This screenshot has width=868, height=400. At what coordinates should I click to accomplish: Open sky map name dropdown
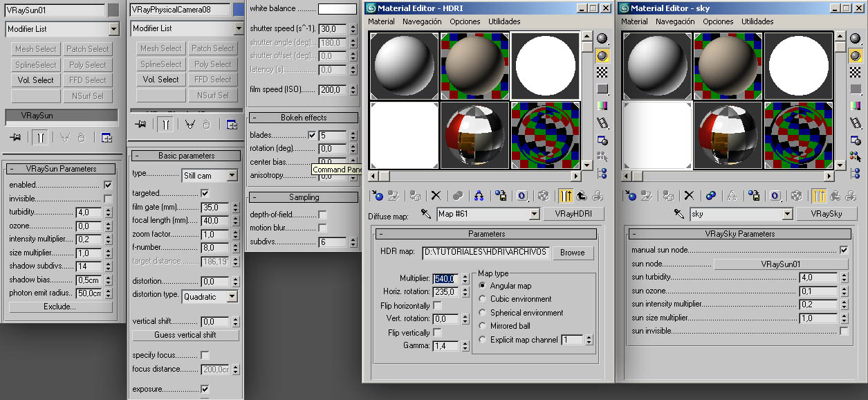tap(786, 214)
